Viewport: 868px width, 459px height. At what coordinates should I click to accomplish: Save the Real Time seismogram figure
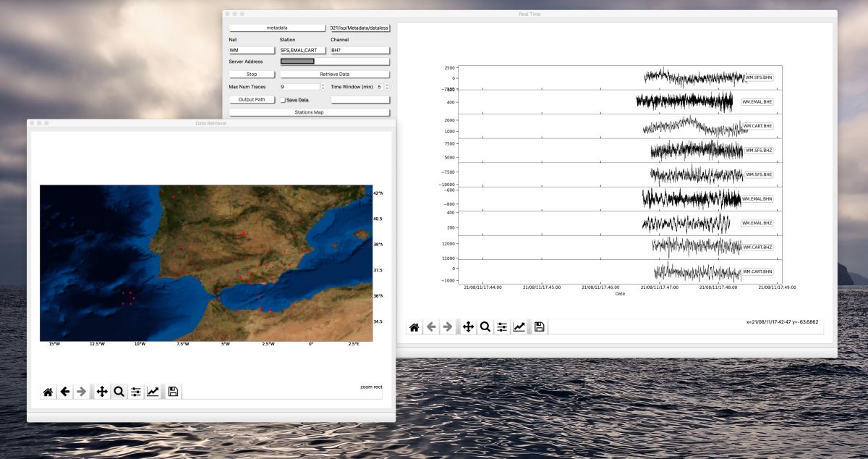click(539, 327)
